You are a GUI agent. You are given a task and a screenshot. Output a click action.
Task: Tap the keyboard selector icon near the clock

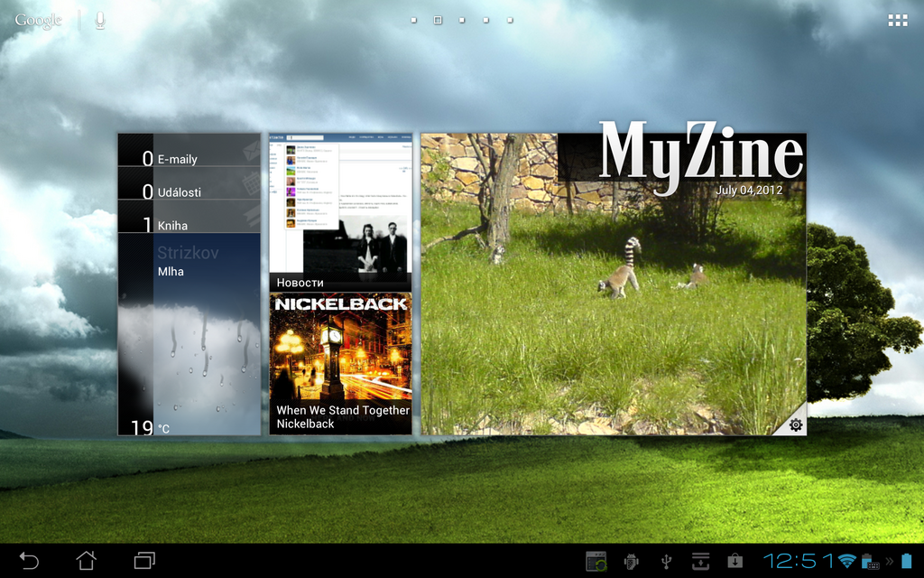875,564
